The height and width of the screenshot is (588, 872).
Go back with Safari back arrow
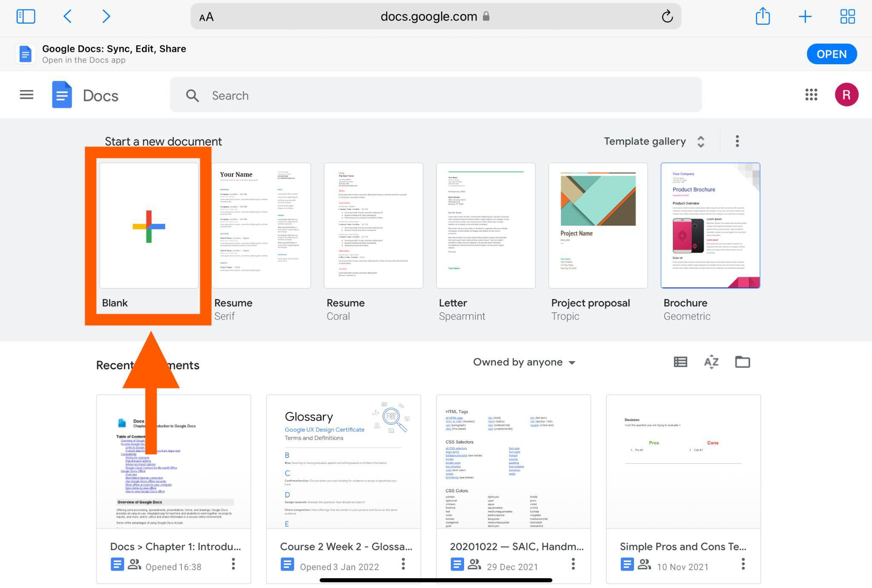click(67, 17)
